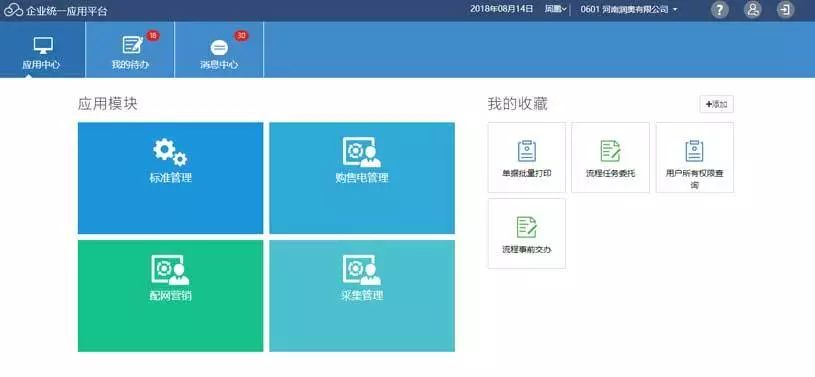This screenshot has height=377, width=815.
Task: Open 流程事前交办 favorite shortcut
Action: click(527, 233)
